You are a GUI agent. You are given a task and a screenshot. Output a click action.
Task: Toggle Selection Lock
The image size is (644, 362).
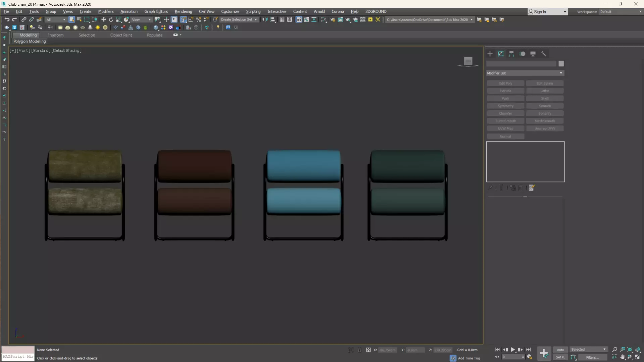click(x=359, y=350)
